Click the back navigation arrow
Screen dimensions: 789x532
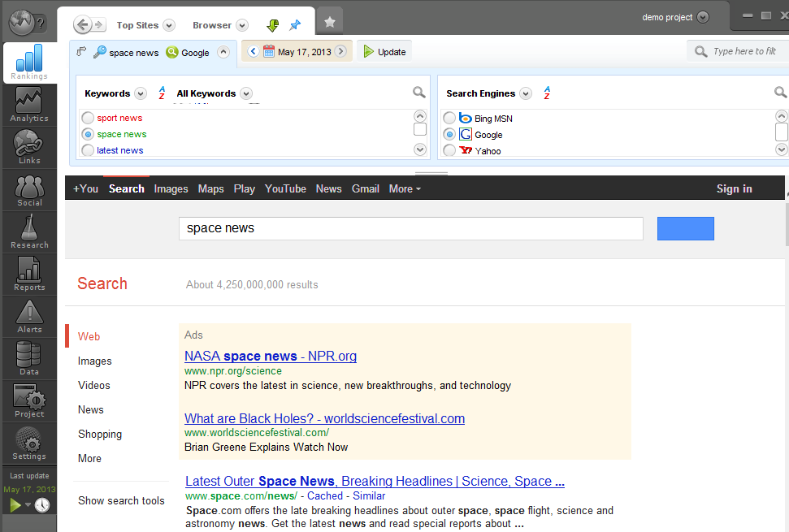pos(83,24)
